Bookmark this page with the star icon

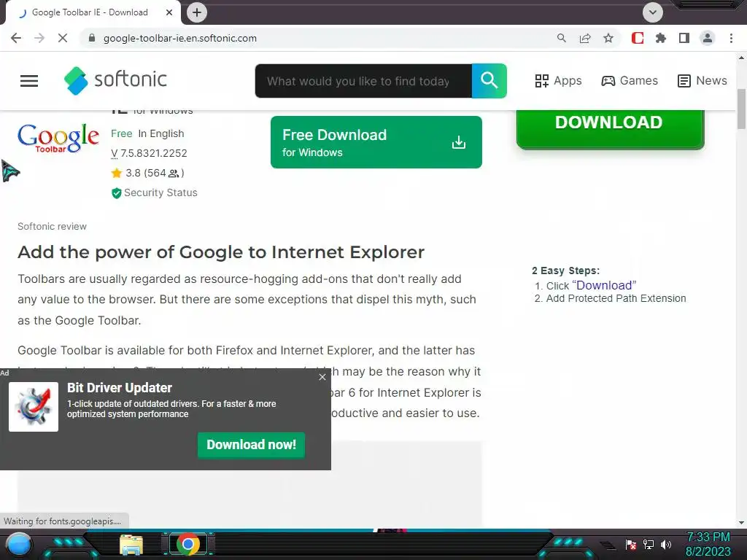(608, 38)
